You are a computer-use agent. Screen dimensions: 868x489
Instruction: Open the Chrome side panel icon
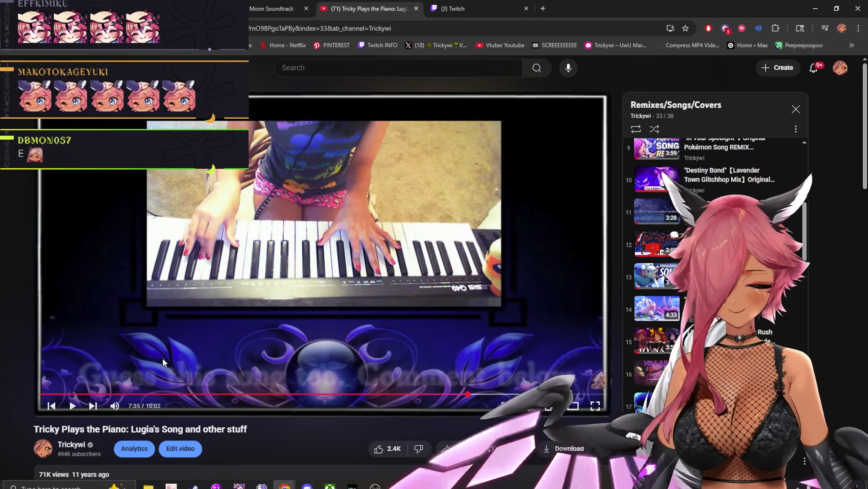[800, 28]
